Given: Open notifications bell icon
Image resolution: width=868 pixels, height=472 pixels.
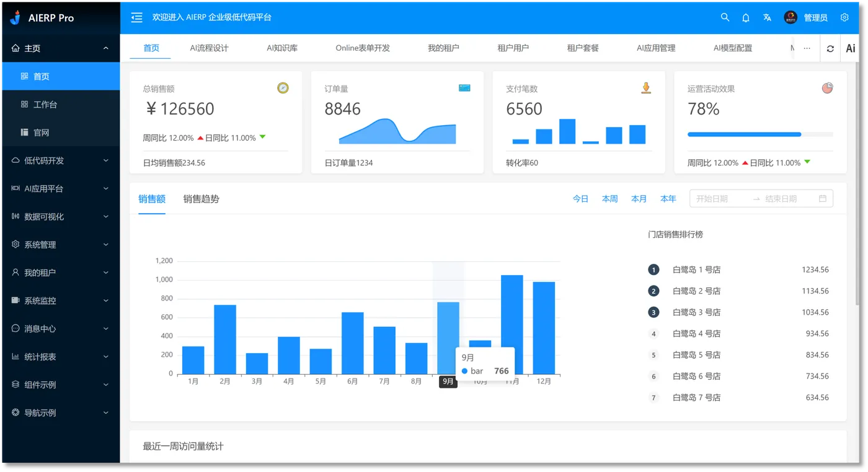Looking at the screenshot, I should coord(746,18).
